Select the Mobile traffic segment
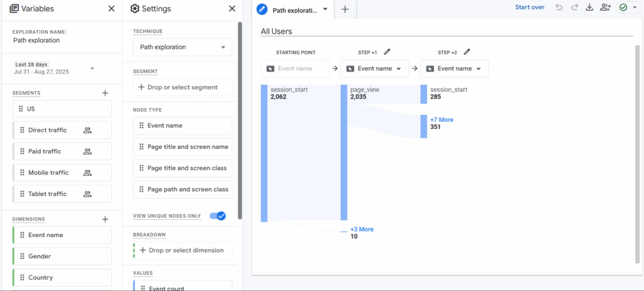Viewport: 644px width, 291px height. point(62,173)
